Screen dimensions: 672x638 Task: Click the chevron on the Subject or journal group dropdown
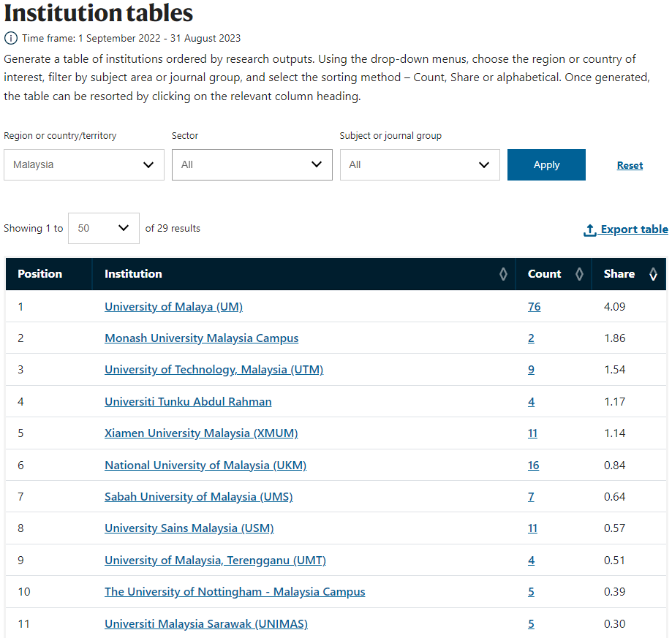[483, 164]
